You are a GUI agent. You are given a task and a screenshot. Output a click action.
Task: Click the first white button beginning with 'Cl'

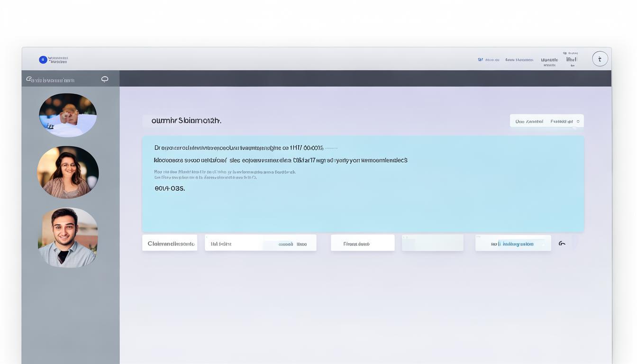[x=170, y=243]
